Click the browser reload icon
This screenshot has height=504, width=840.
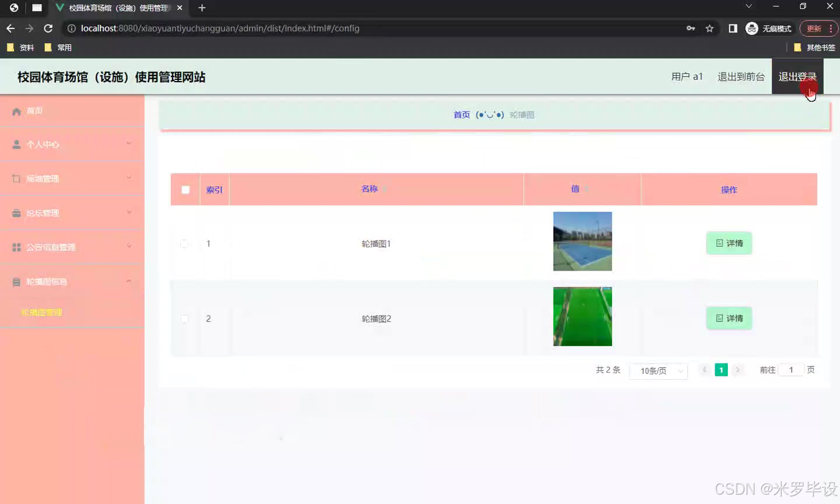(x=48, y=27)
